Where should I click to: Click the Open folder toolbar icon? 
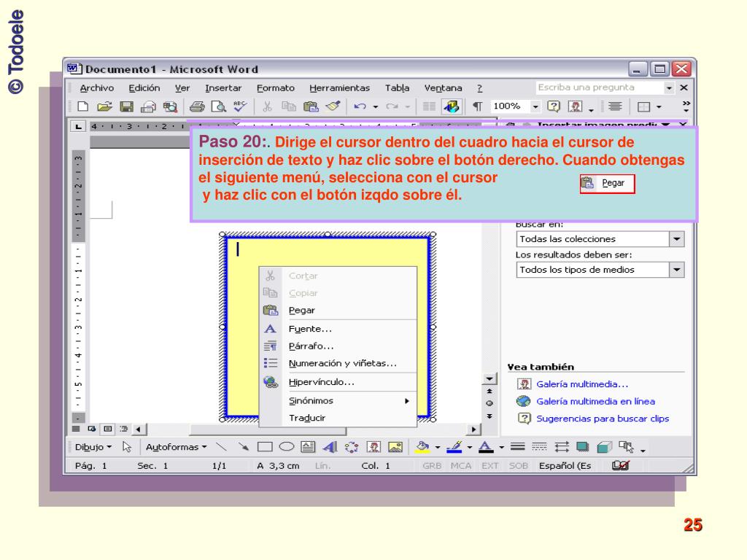(104, 106)
